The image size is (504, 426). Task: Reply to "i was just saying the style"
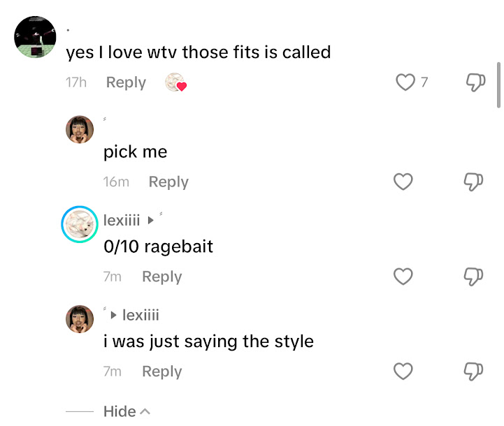click(x=161, y=372)
